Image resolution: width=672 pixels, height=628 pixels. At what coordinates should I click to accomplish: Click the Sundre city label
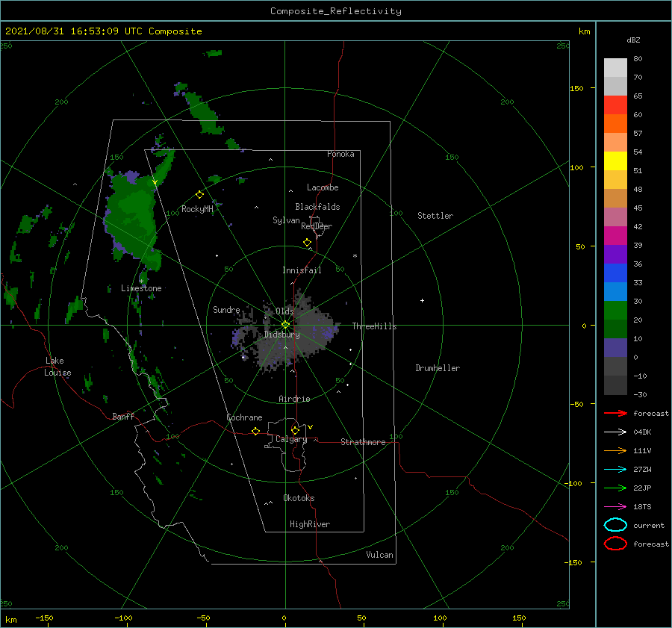[x=226, y=309]
